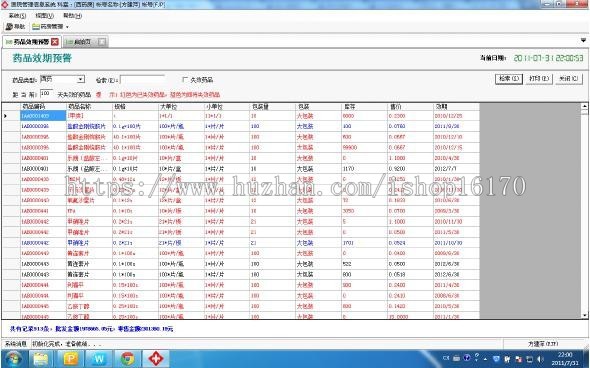The image size is (590, 368).
Task: Click the red cross hospital app on taskbar
Action: (x=156, y=359)
